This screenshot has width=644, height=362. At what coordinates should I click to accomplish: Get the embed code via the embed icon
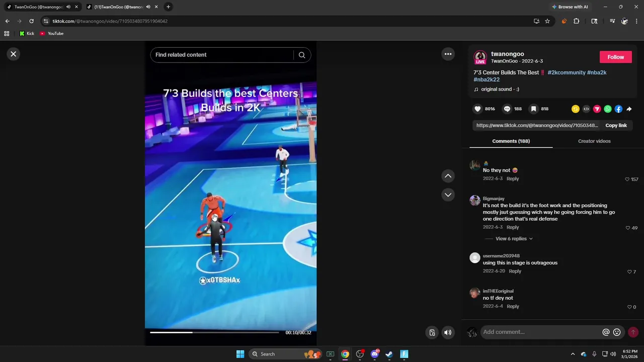pos(586,109)
